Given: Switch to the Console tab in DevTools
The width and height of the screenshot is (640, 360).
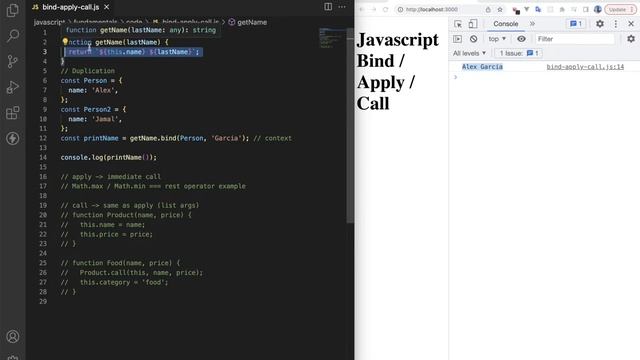Looking at the screenshot, I should pyautogui.click(x=506, y=24).
